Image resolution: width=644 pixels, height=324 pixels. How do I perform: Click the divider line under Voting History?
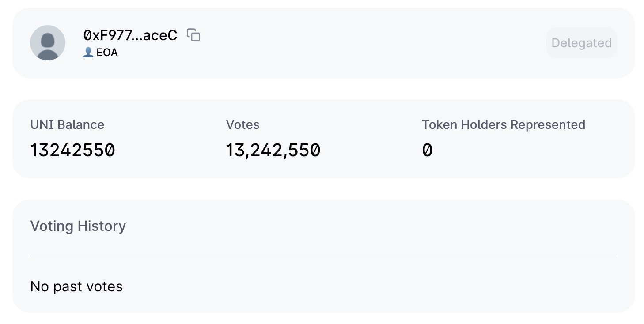[324, 256]
